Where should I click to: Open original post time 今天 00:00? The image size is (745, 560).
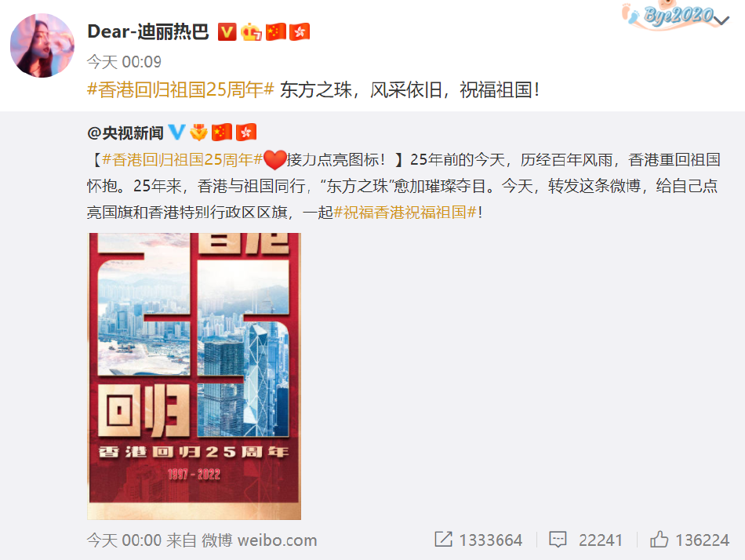pos(125,540)
